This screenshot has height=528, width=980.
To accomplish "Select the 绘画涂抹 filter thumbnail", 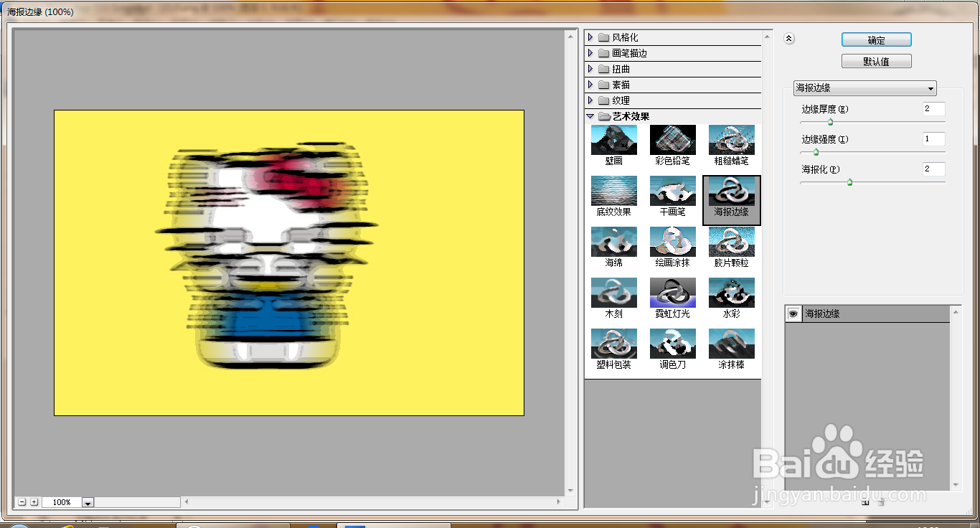I will click(673, 242).
